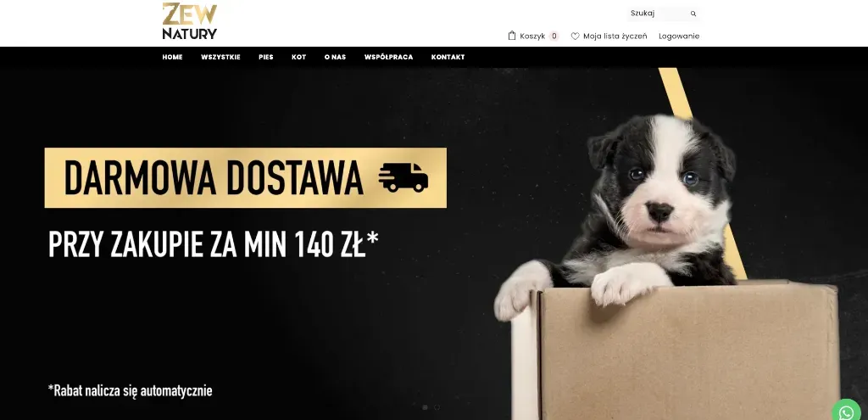The image size is (868, 420).
Task: Click the wishlist heart icon
Action: point(576,36)
